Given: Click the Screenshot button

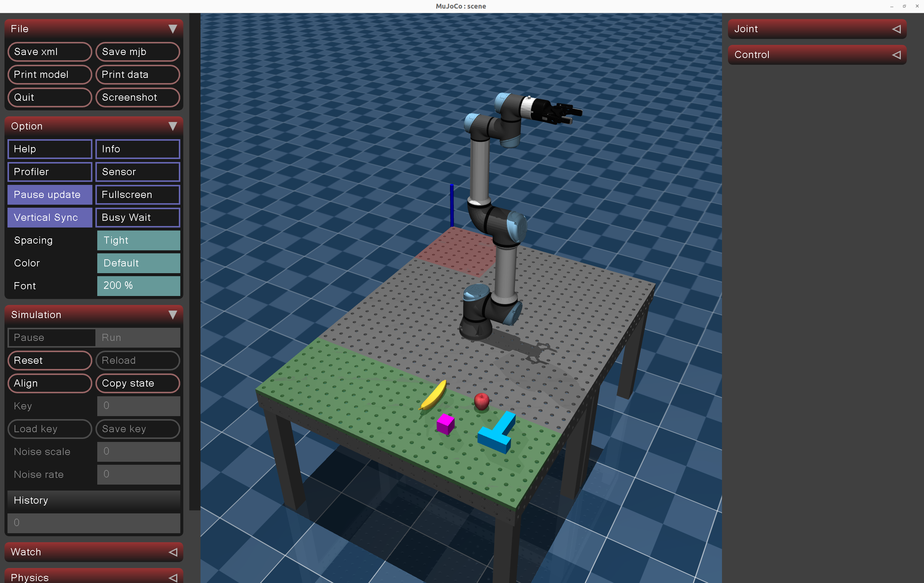Looking at the screenshot, I should (x=137, y=97).
